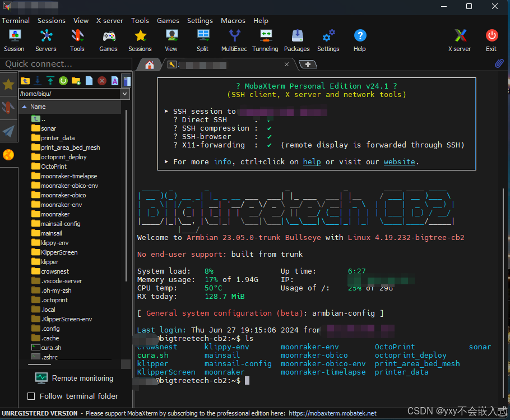
Task: Activate the Split terminal toolbar icon
Action: click(203, 41)
